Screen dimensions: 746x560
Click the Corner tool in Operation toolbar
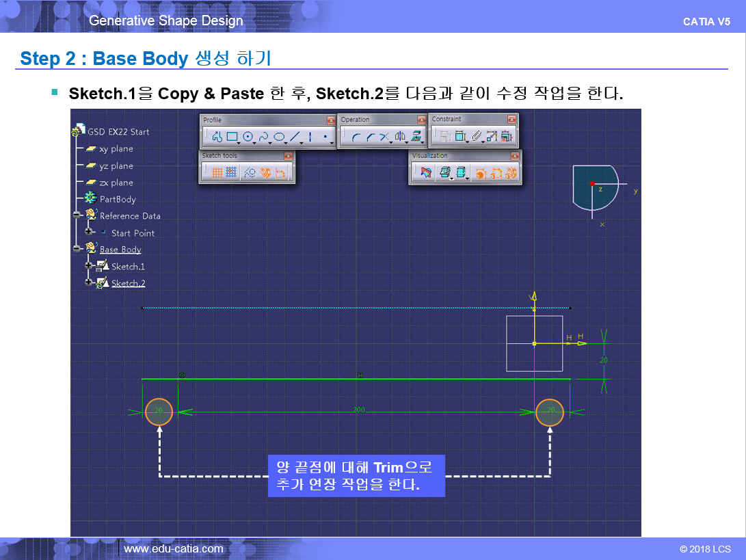click(x=356, y=137)
